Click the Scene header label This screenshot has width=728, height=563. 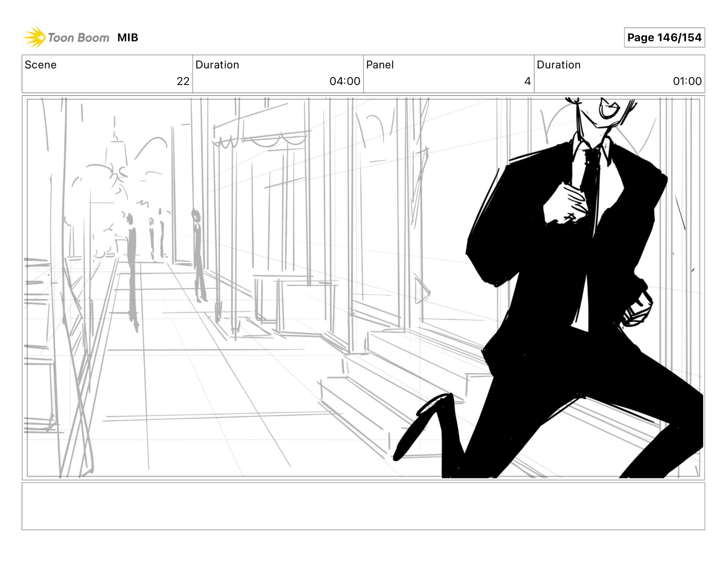click(41, 65)
